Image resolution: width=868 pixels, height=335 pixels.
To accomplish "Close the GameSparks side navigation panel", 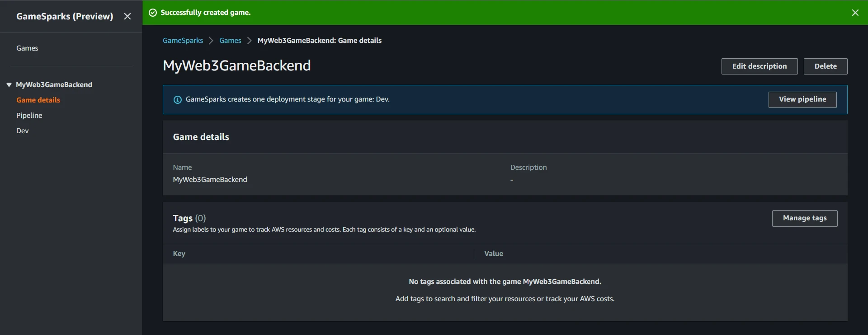I will (127, 16).
